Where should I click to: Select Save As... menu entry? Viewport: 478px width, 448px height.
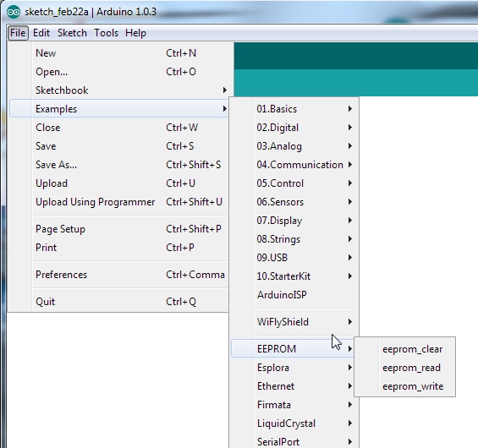click(x=119, y=165)
